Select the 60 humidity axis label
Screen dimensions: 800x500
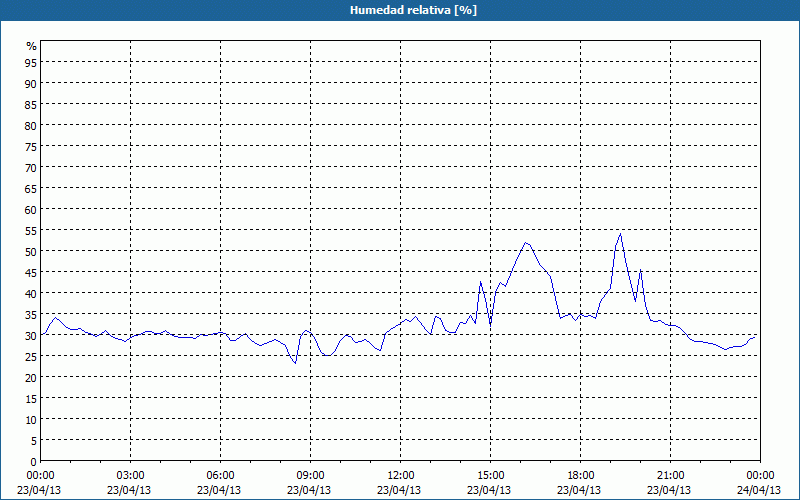(x=31, y=209)
